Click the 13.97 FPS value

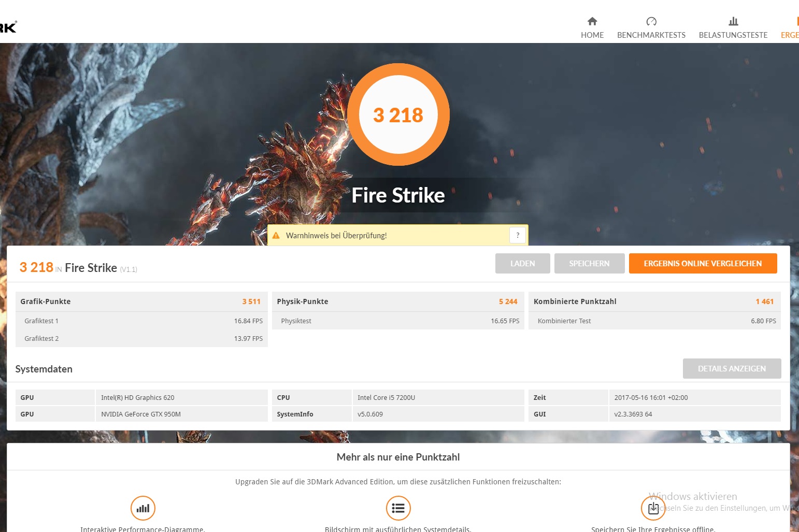pyautogui.click(x=248, y=339)
